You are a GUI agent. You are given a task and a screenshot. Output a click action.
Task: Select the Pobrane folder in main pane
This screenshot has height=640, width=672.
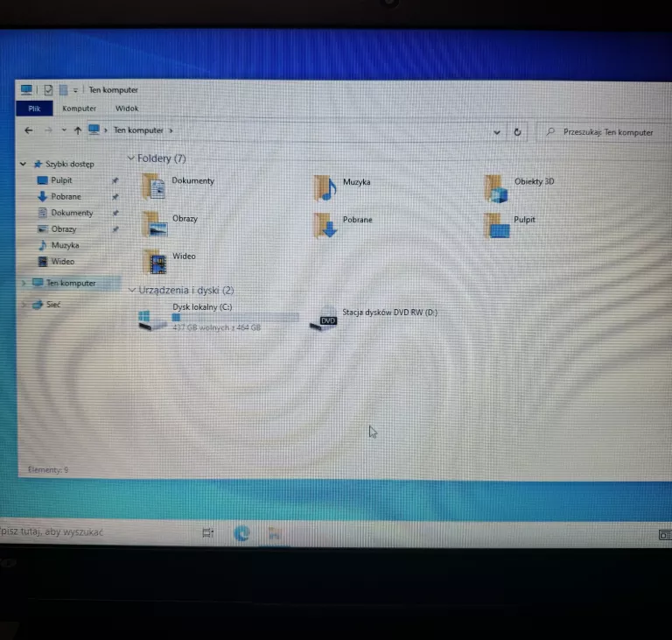pos(325,225)
